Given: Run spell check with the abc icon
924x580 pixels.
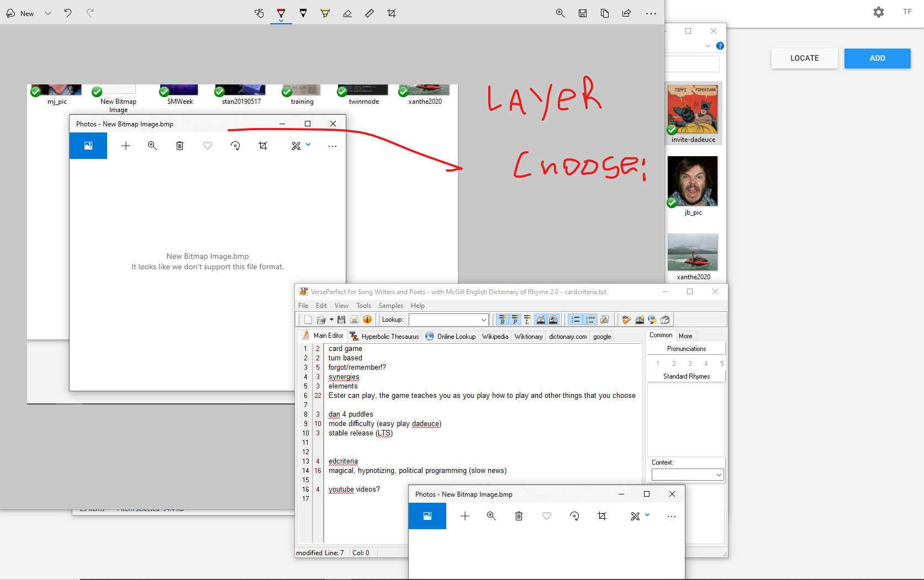Looking at the screenshot, I should (626, 320).
